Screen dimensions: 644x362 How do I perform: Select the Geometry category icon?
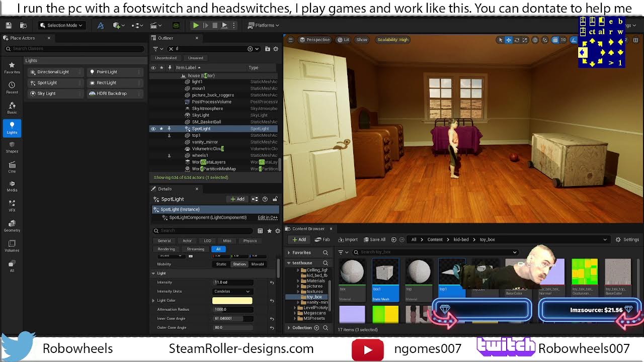[x=12, y=226]
